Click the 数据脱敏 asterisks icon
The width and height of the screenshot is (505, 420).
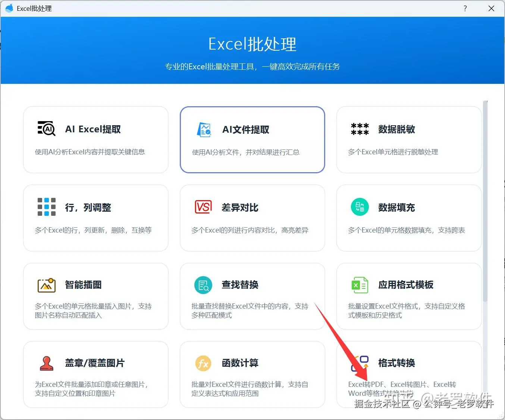pos(360,129)
